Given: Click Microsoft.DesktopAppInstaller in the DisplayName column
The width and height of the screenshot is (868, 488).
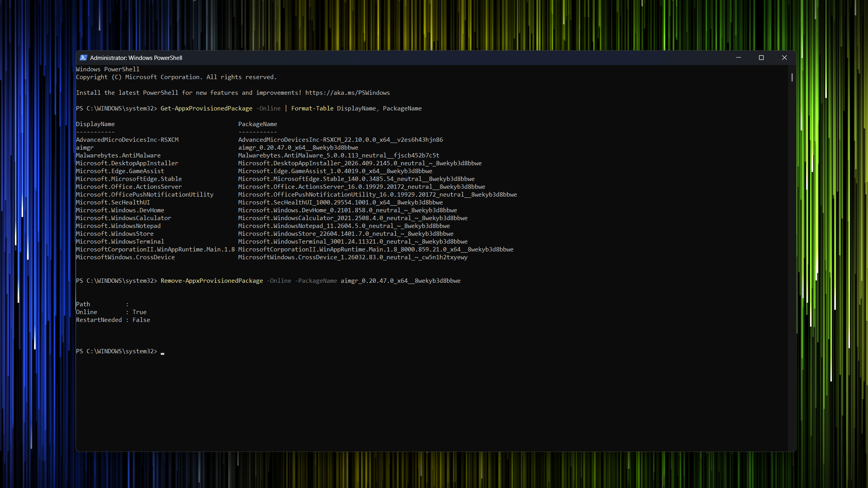Looking at the screenshot, I should [x=127, y=163].
